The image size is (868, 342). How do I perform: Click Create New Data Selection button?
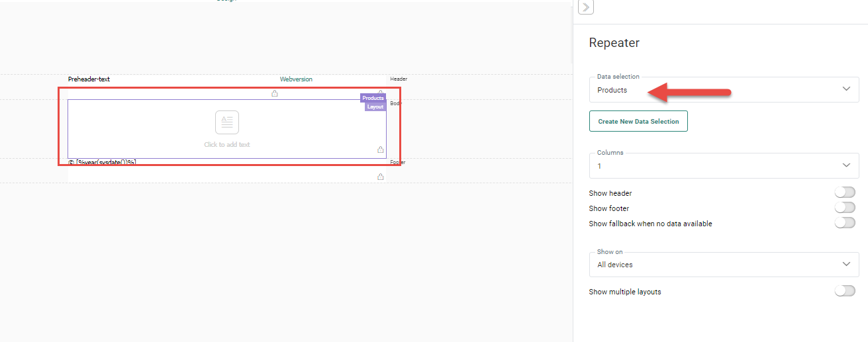638,121
